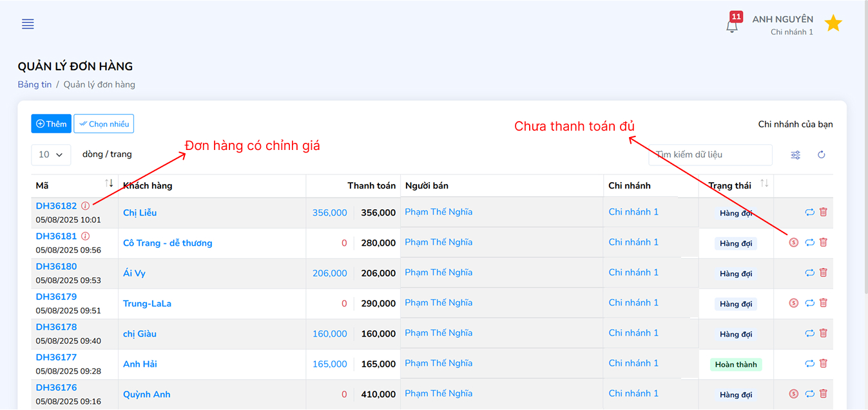Open customer Chị Liễu link
Image resolution: width=868 pixels, height=410 pixels.
(140, 213)
